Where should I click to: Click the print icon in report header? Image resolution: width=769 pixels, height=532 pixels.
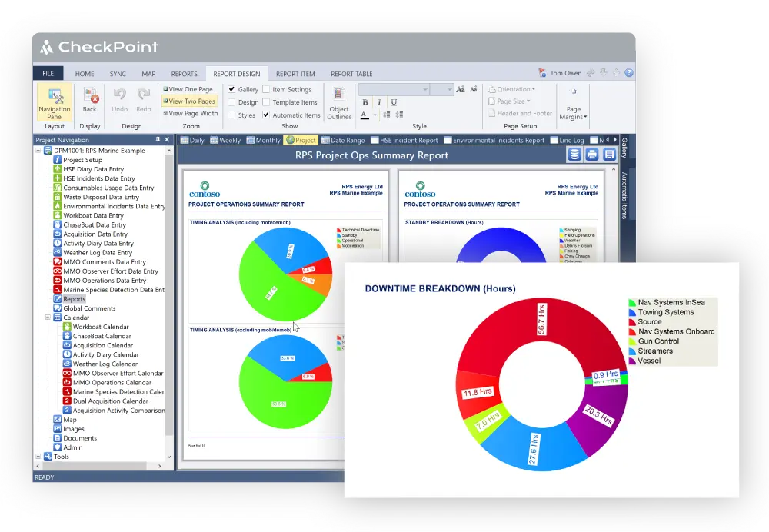coord(592,155)
